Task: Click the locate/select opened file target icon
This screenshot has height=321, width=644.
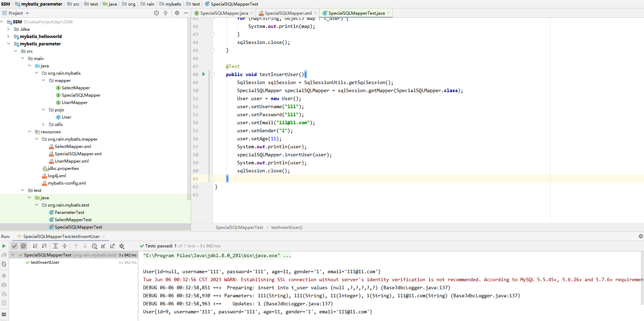Action: tap(156, 13)
